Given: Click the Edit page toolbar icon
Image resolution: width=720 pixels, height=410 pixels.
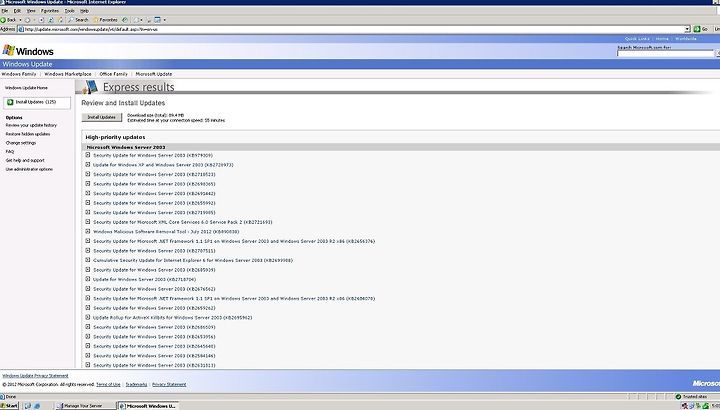Looking at the screenshot, I should click(x=158, y=20).
